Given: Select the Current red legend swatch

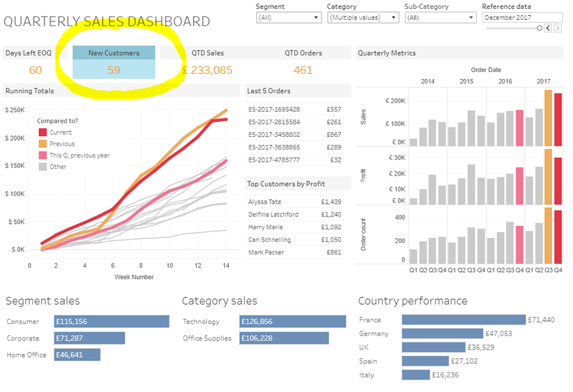Looking at the screenshot, I should tap(43, 132).
